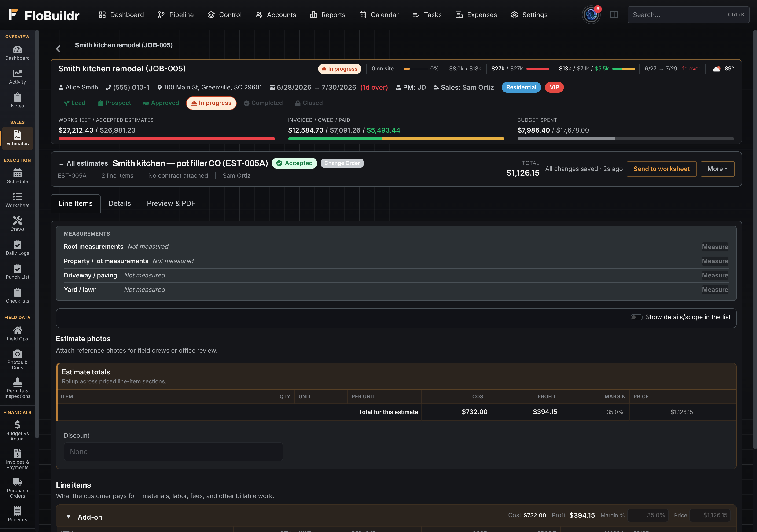Open Tasks in top navigation
The height and width of the screenshot is (532, 757).
(427, 15)
